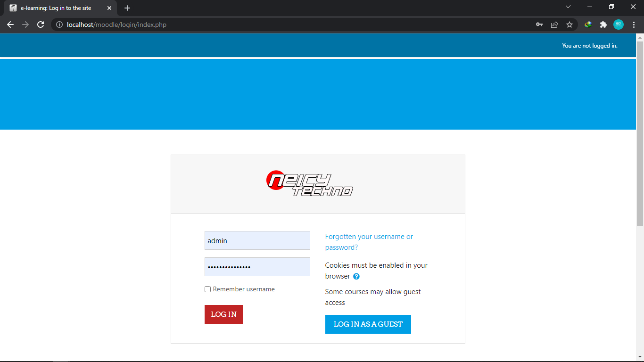Close the e-learning tab
Viewport: 644px width, 362px height.
[x=109, y=8]
